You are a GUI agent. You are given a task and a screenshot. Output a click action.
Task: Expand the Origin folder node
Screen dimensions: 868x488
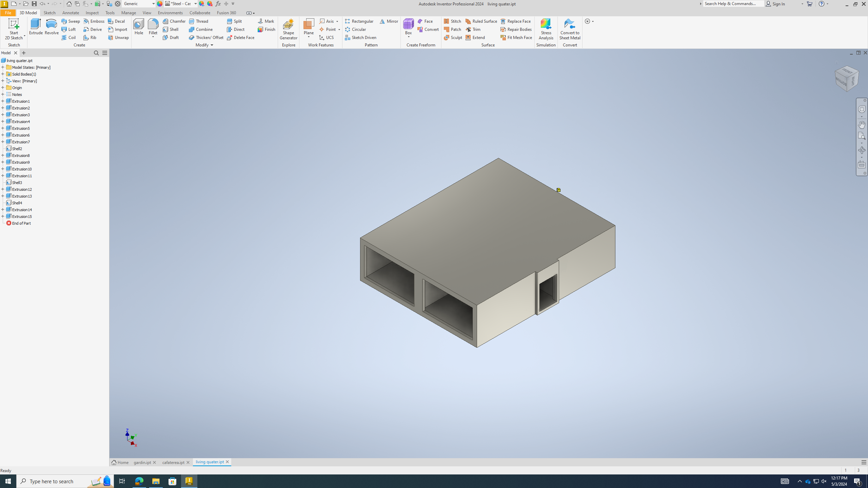(x=3, y=87)
